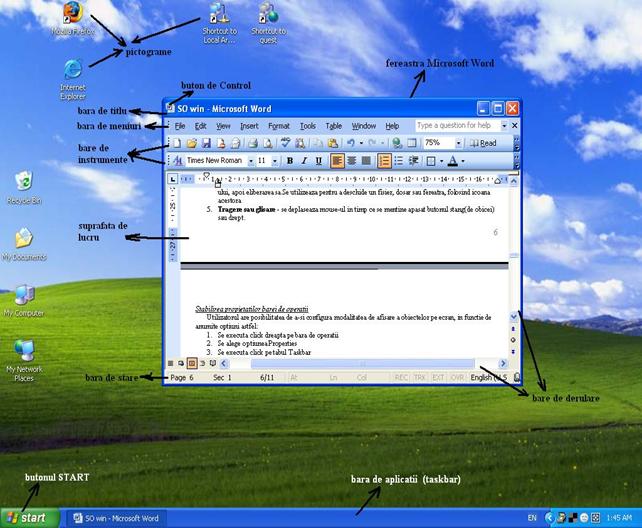Viewport: 642px width, 528px height.
Task: Click the Mozilla Firefox desktop icon
Action: point(72,14)
